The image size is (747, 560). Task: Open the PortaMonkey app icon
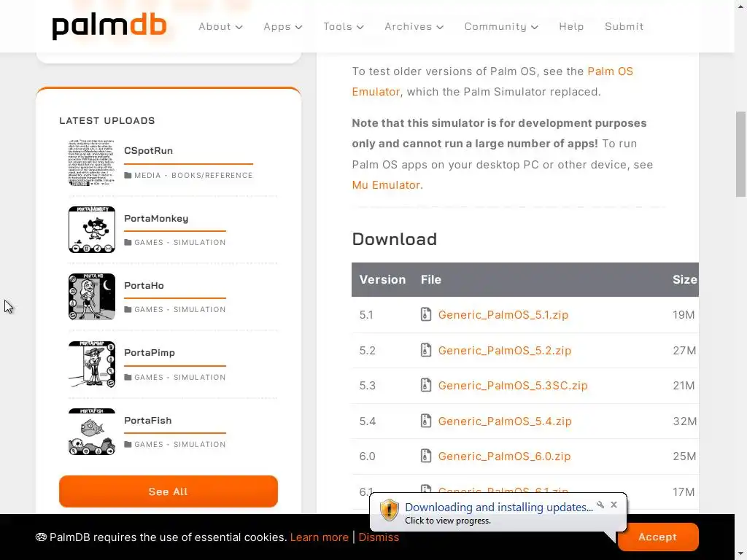point(91,230)
